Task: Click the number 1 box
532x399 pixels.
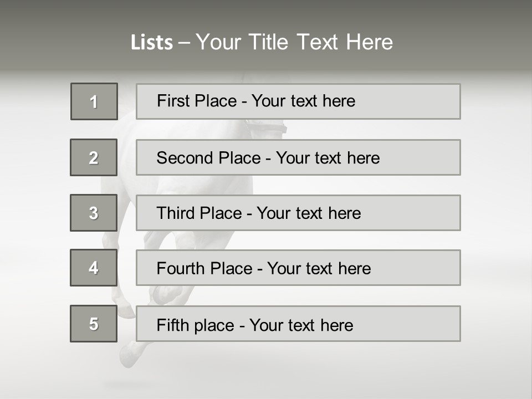Action: [94, 101]
